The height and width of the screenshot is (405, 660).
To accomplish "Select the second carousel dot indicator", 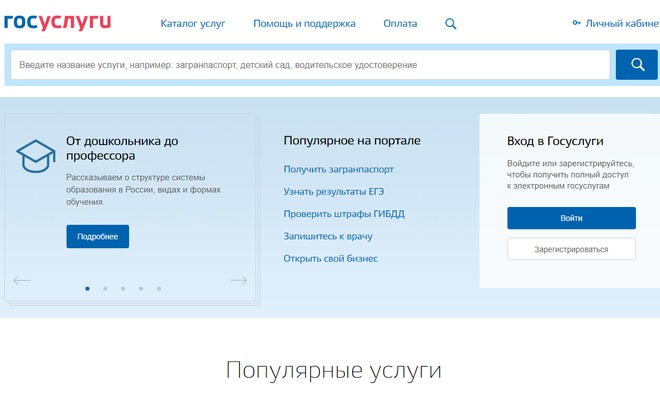I will (x=105, y=288).
